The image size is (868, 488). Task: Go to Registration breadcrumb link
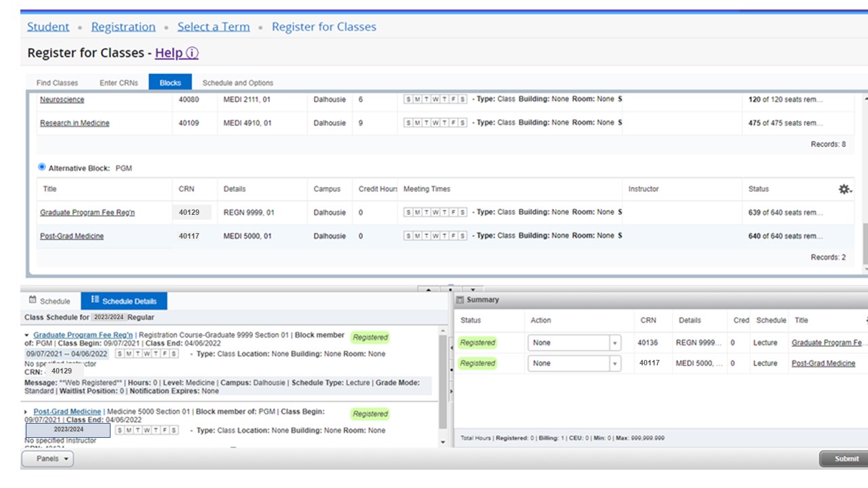point(123,26)
